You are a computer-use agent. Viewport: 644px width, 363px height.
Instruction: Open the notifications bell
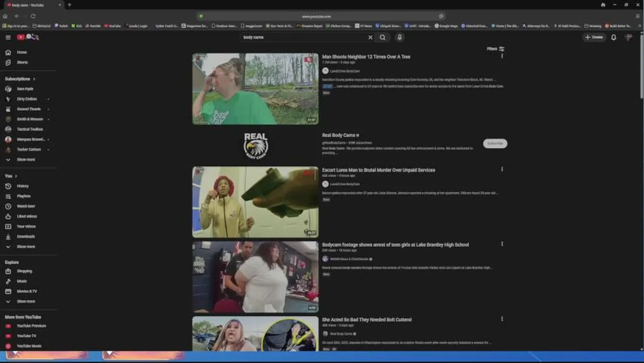pos(614,37)
